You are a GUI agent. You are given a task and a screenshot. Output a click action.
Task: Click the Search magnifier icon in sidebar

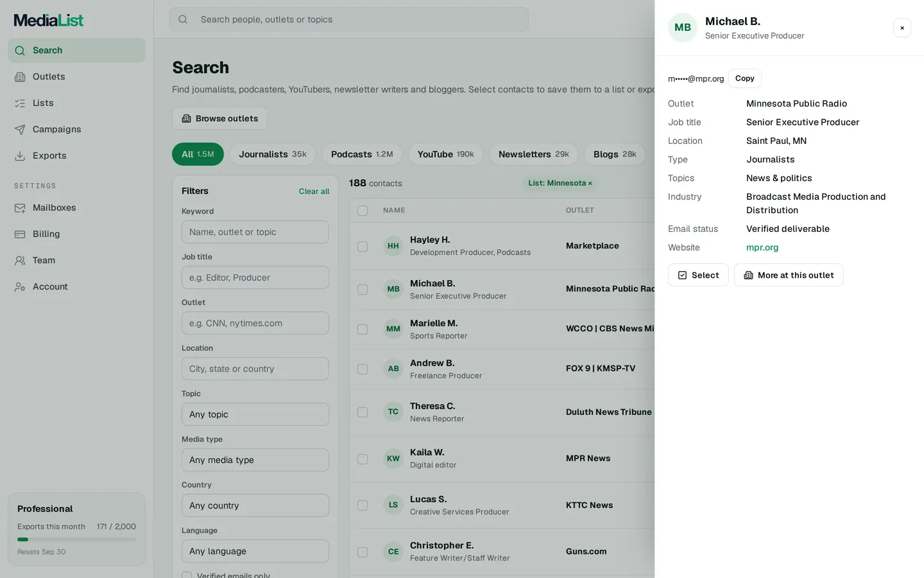point(20,51)
